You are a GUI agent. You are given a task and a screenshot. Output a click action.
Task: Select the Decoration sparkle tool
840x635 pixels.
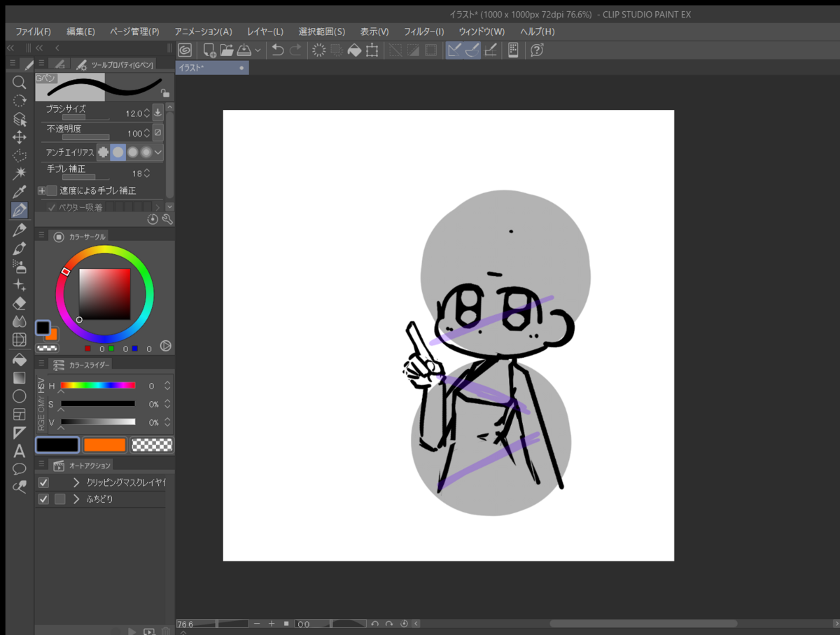coord(20,285)
